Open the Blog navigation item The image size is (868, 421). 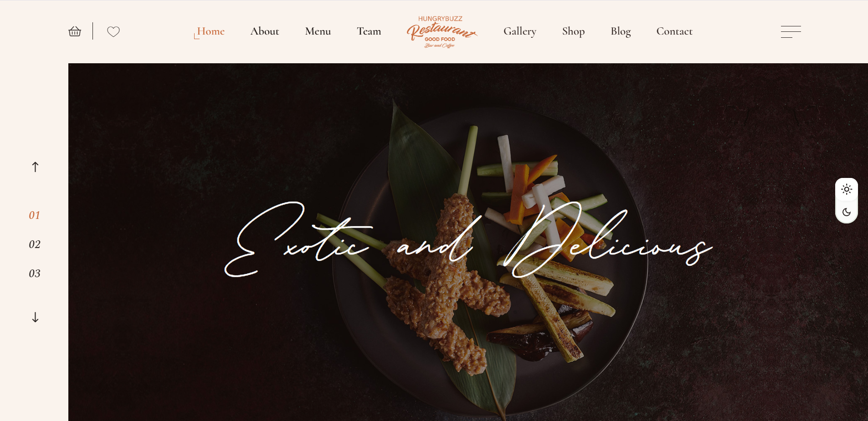click(x=621, y=31)
